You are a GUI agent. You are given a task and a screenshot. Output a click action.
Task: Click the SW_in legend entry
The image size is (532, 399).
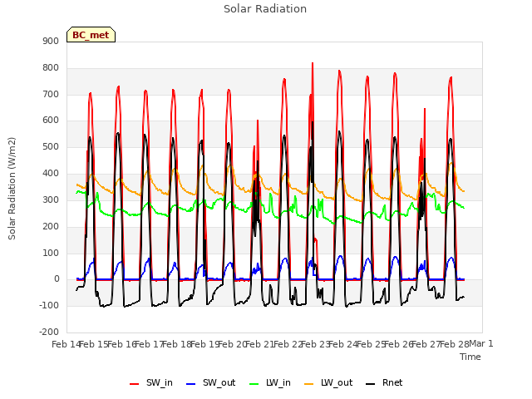pyautogui.click(x=151, y=383)
